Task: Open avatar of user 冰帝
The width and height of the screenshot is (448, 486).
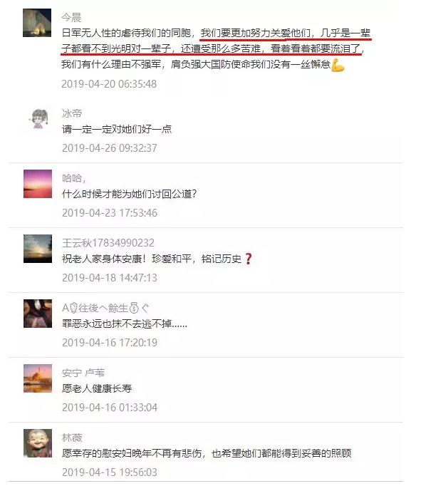Action: 38,119
